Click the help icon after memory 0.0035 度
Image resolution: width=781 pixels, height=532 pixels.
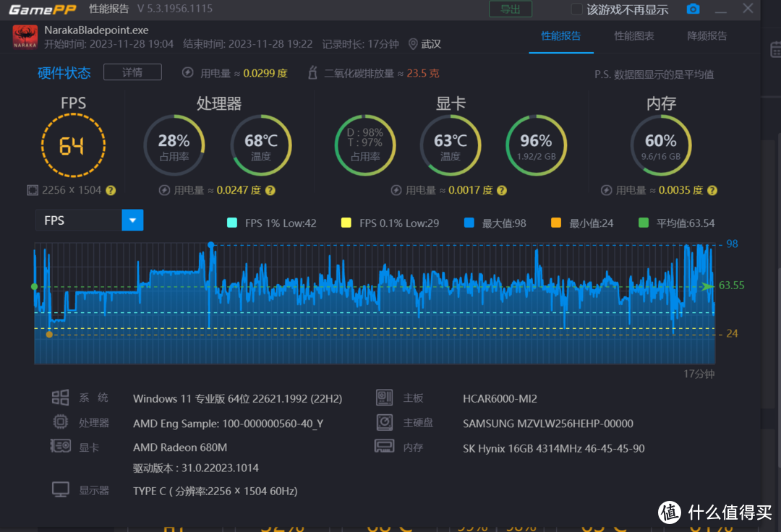pyautogui.click(x=712, y=190)
